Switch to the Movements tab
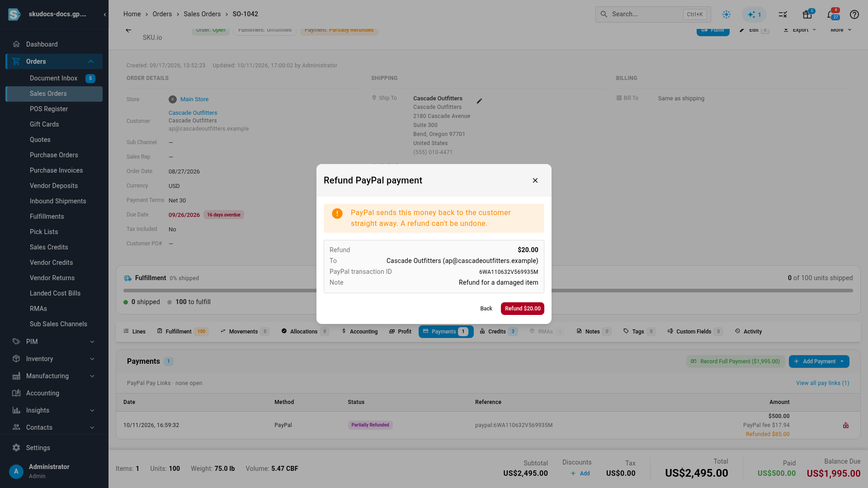The height and width of the screenshot is (488, 868). click(245, 332)
